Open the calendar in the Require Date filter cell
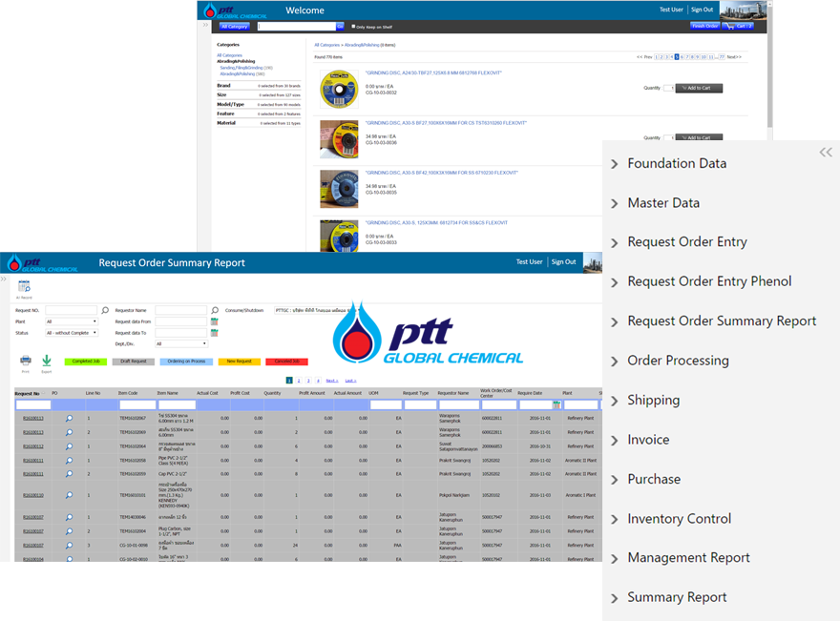This screenshot has width=840, height=621. click(556, 405)
